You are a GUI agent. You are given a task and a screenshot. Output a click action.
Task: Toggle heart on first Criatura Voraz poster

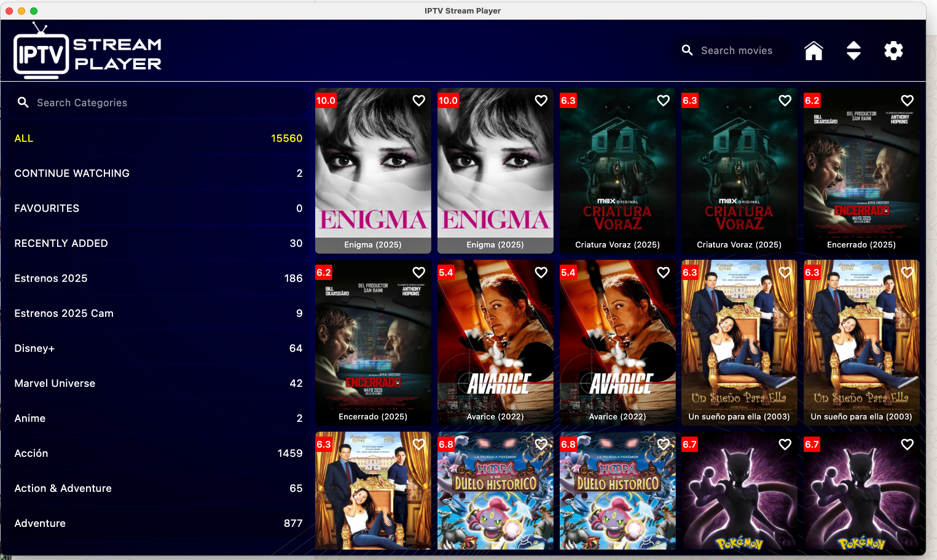tap(663, 101)
